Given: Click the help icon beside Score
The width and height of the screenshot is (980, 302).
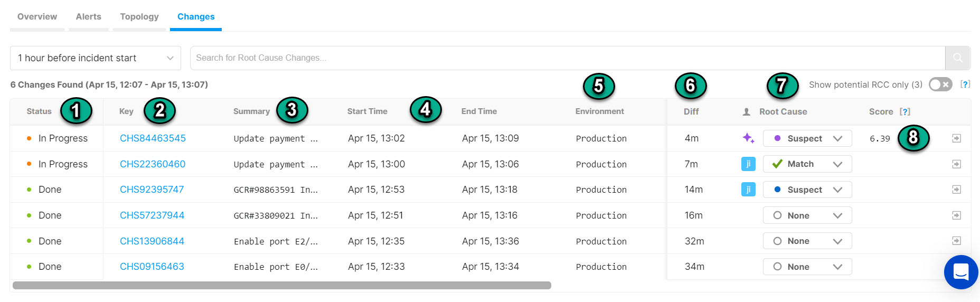Looking at the screenshot, I should [905, 111].
